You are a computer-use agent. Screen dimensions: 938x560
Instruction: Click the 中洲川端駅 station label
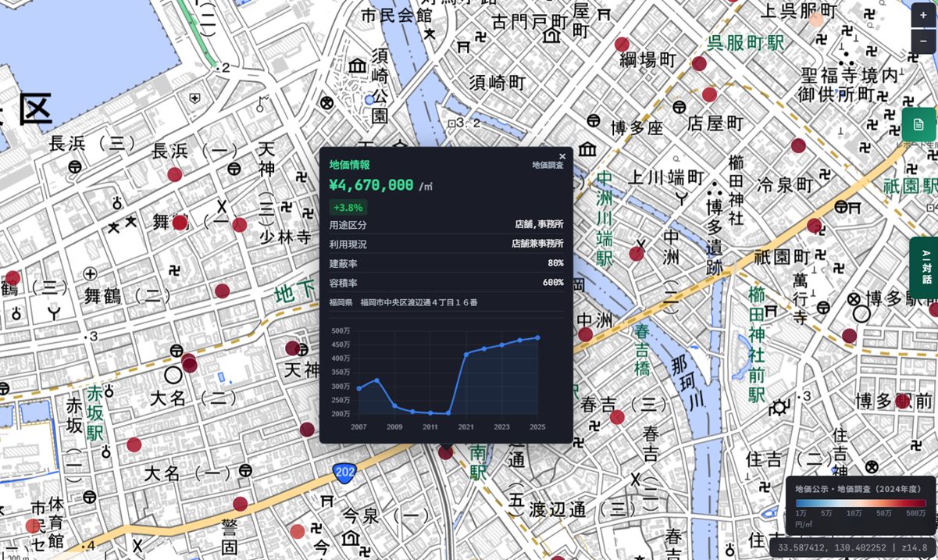click(x=604, y=219)
